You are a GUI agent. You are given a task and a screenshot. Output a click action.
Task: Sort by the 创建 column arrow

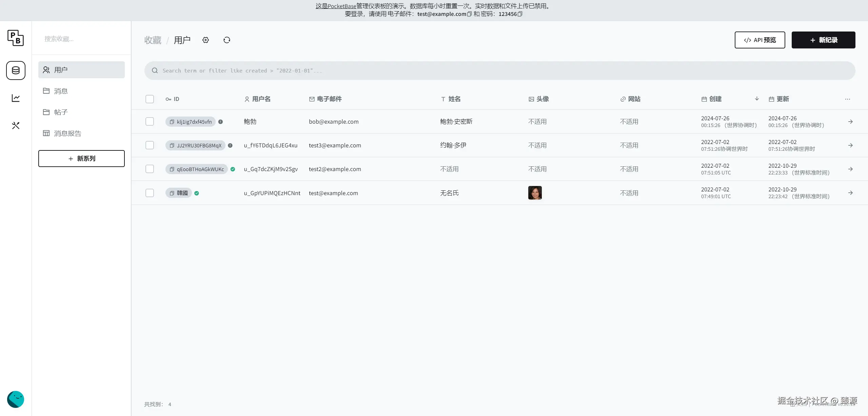point(757,99)
